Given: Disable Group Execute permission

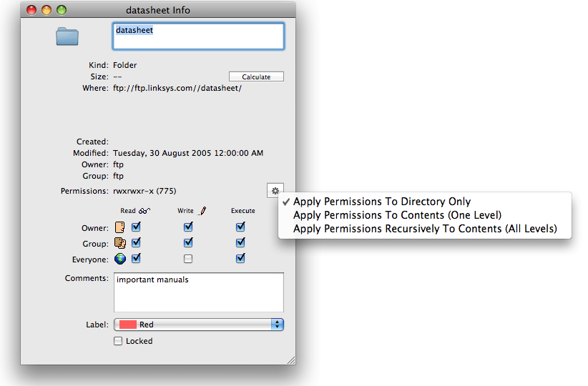Looking at the screenshot, I should [240, 243].
